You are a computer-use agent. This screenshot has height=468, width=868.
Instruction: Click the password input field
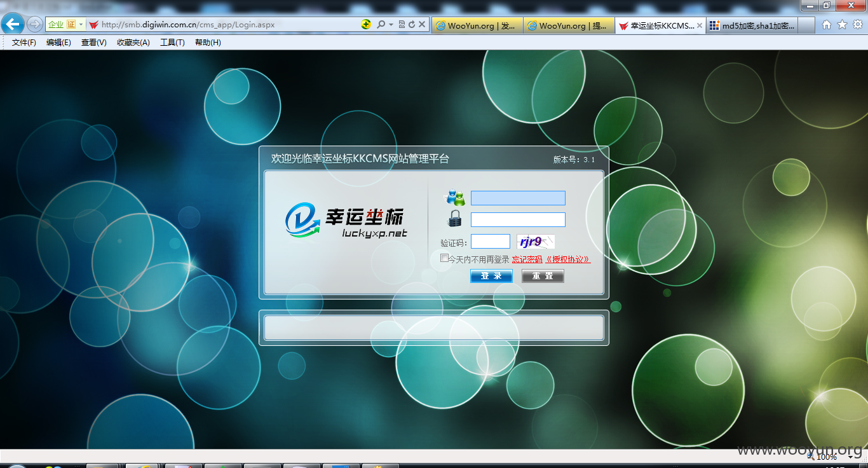click(518, 219)
